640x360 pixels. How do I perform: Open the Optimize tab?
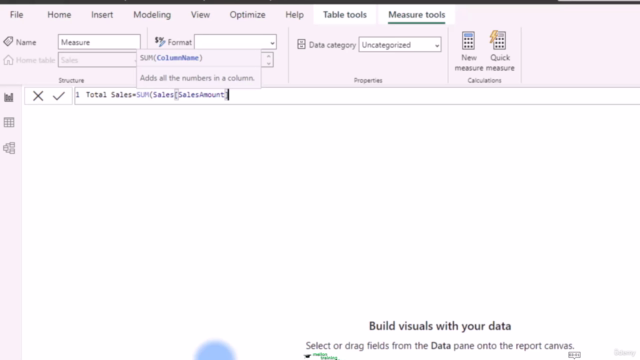coord(247,15)
